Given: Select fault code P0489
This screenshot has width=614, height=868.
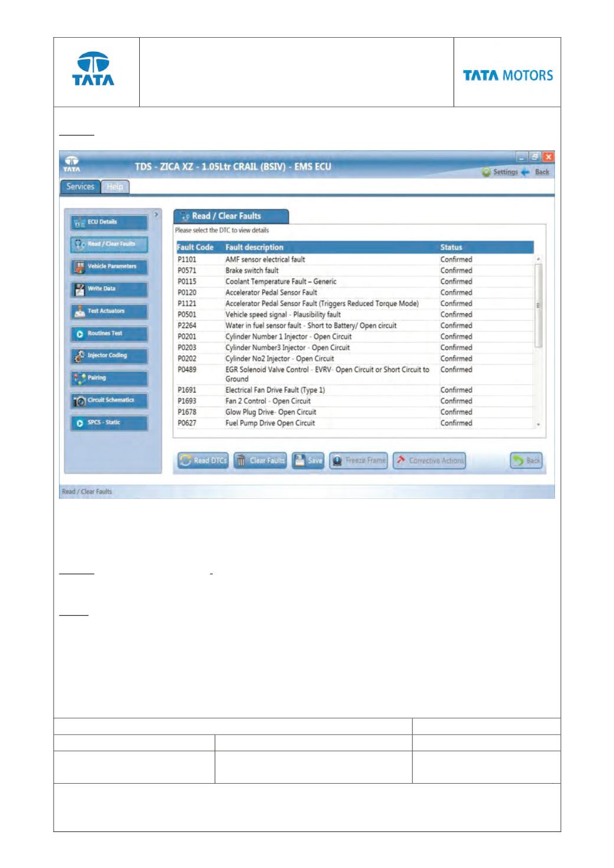Looking at the screenshot, I should (x=187, y=370).
